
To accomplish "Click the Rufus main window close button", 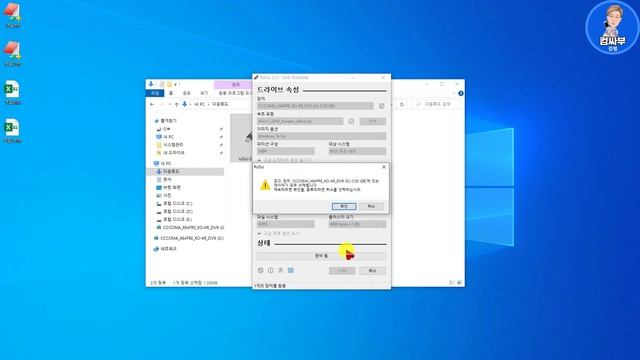I will 383,78.
